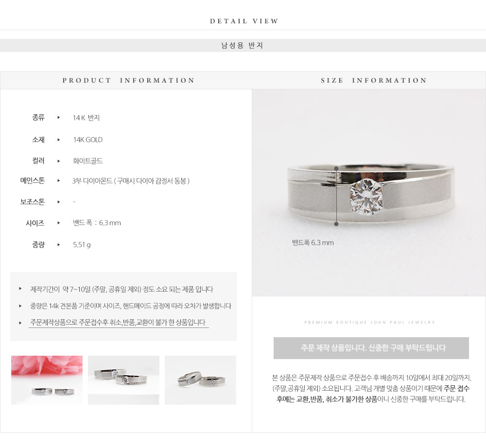Click the SIZE INFORMATION header
Image resolution: width=486 pixels, height=448 pixels.
[374, 81]
